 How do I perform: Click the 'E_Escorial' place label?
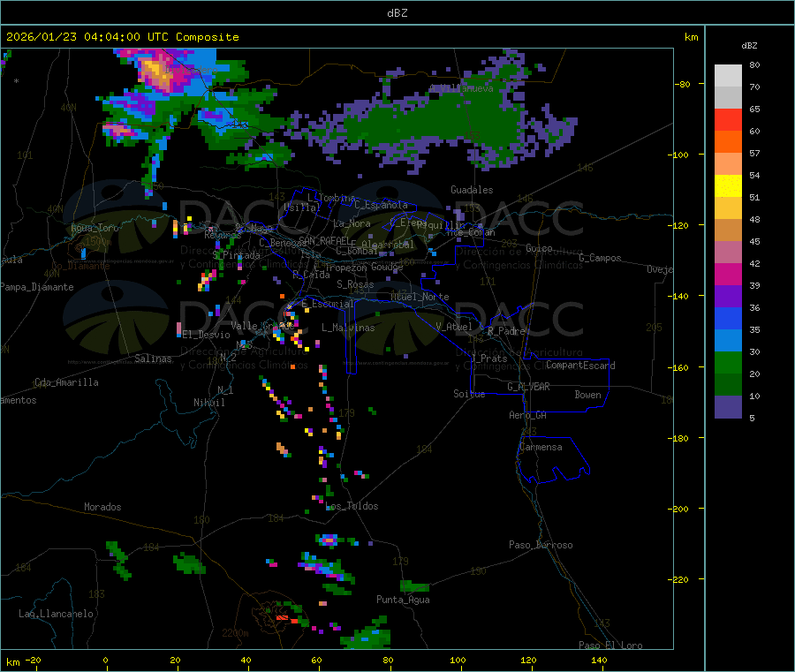click(327, 304)
